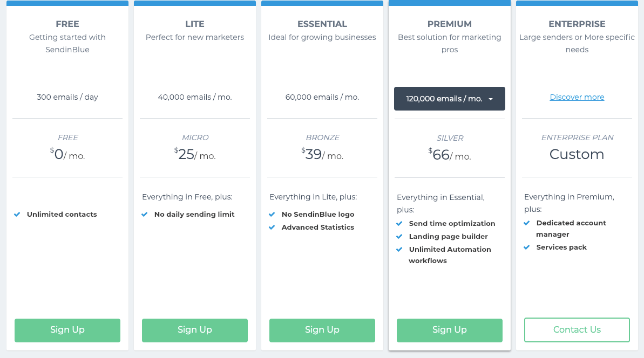The height and width of the screenshot is (358, 644).
Task: Click the ESSENTIAL plan title
Action: coord(322,24)
